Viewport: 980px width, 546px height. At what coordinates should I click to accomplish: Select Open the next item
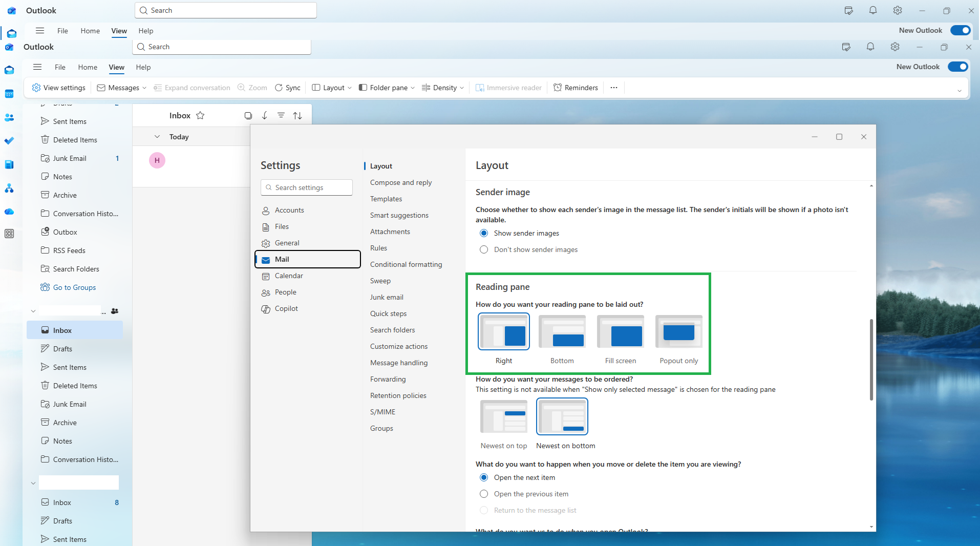pyautogui.click(x=484, y=477)
